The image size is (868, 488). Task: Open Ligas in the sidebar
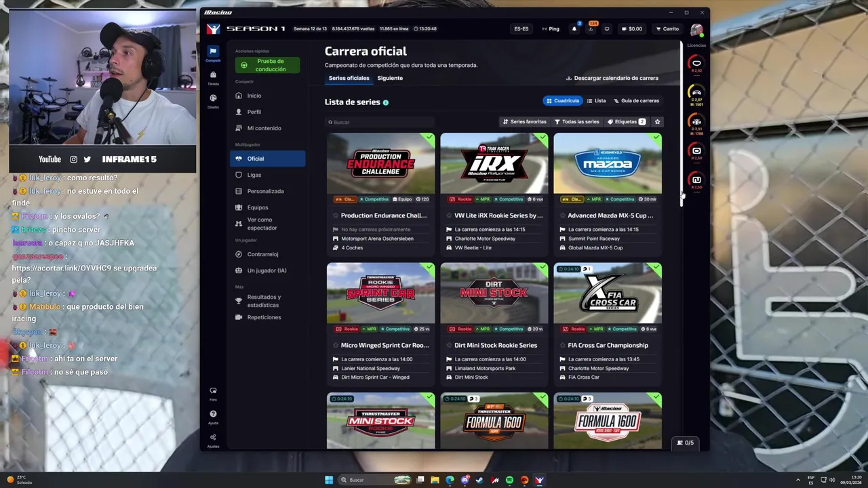pos(268,175)
